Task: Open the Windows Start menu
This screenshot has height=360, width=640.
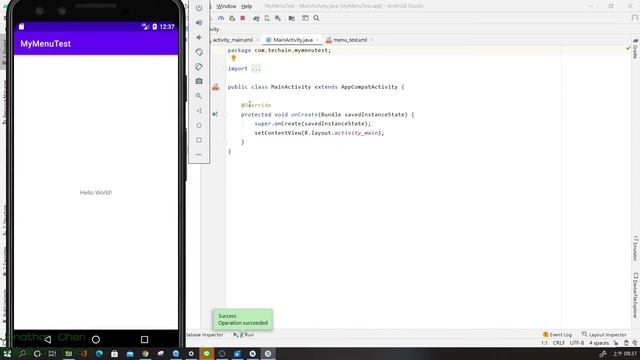Action: 7,353
